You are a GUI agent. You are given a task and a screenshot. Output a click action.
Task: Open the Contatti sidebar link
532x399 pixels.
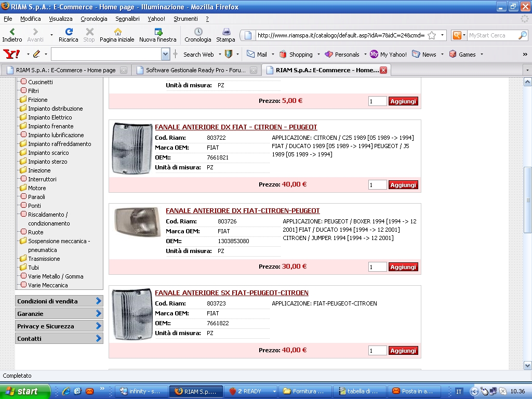coord(59,338)
